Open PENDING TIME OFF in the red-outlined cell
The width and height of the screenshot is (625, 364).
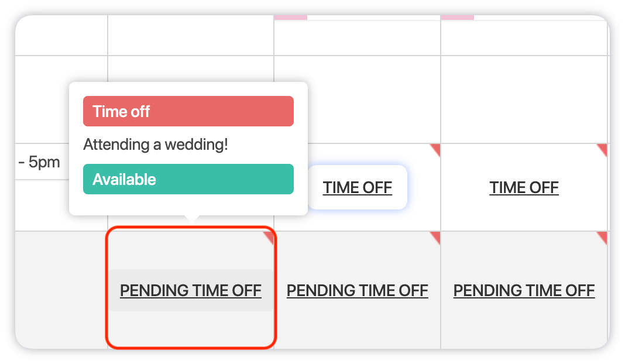190,290
